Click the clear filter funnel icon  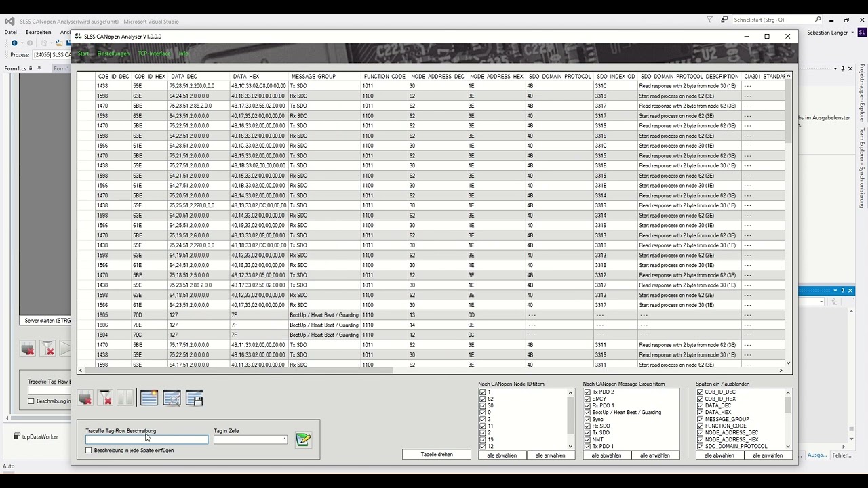pyautogui.click(x=105, y=399)
